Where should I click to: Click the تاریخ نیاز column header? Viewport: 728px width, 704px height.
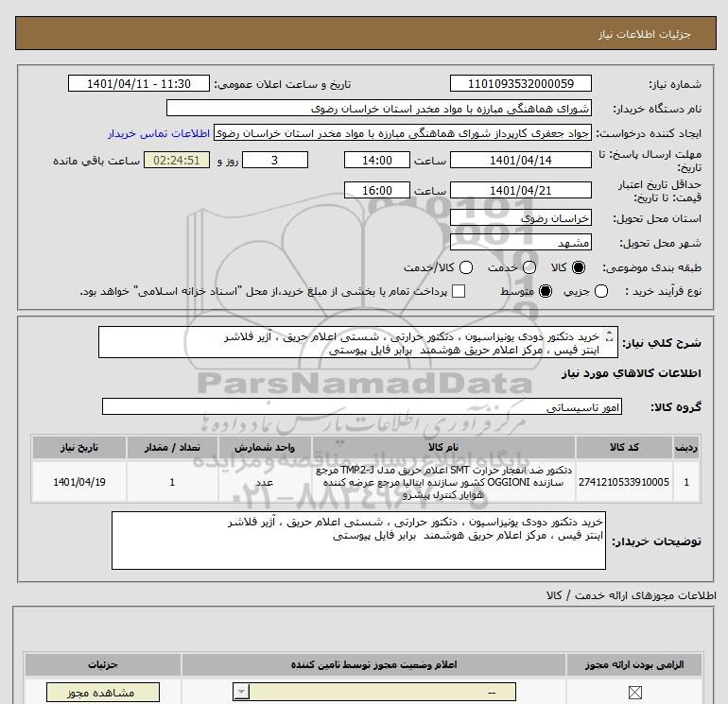coord(78,447)
